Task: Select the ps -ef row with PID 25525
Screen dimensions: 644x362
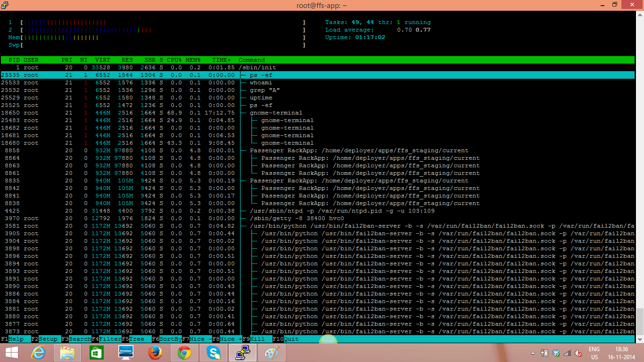Action: pyautogui.click(x=318, y=105)
